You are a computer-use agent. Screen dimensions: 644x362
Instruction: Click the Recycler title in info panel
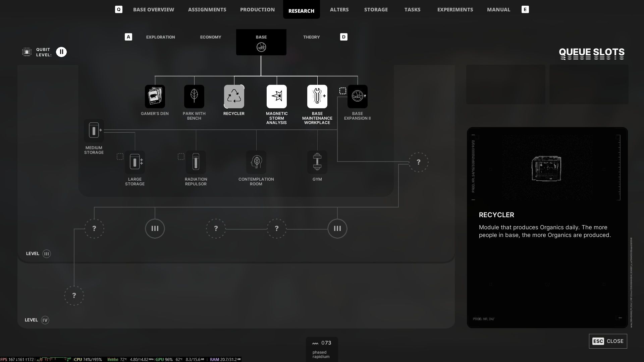click(496, 215)
